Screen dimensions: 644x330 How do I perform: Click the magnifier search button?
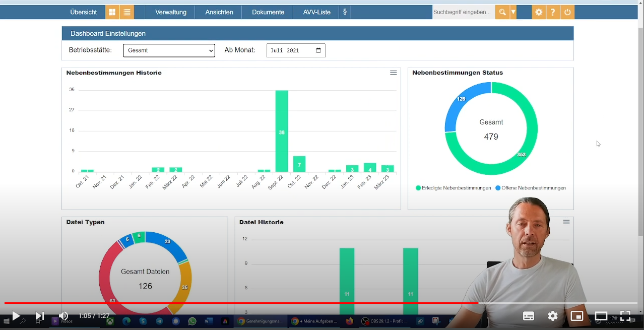tap(502, 12)
